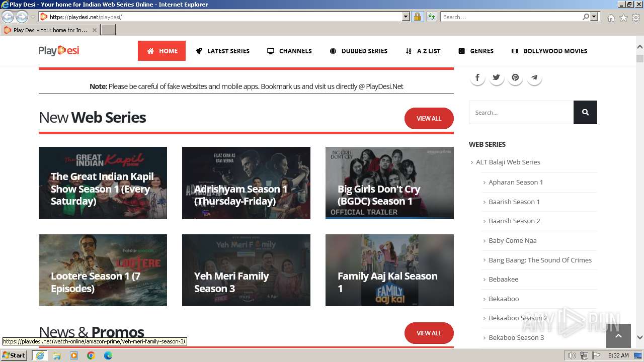Open Baby Come Naa link
Viewport: 644px width, 362px height.
[513, 240]
